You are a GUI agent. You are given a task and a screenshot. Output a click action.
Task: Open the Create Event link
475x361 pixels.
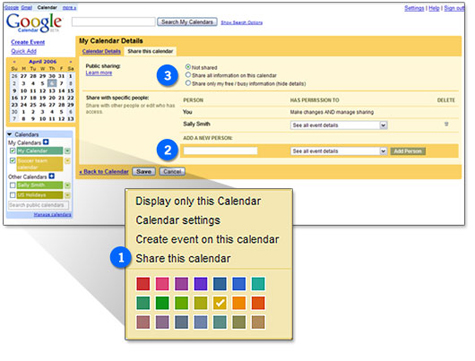(x=28, y=42)
